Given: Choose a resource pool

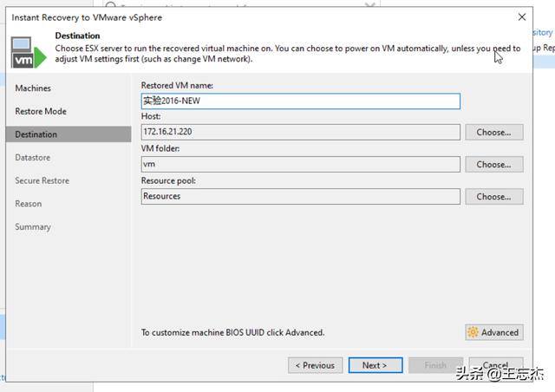Looking at the screenshot, I should (494, 197).
